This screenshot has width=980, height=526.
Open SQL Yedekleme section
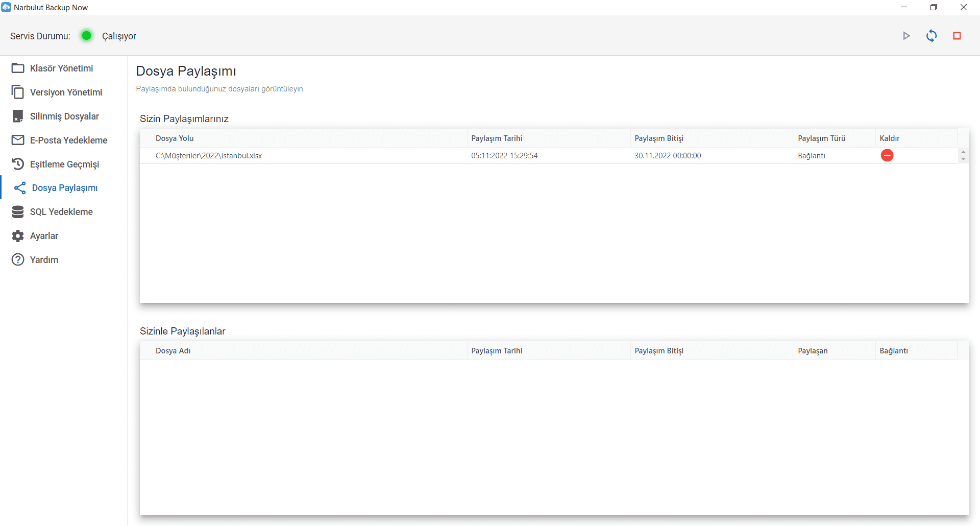click(x=61, y=212)
